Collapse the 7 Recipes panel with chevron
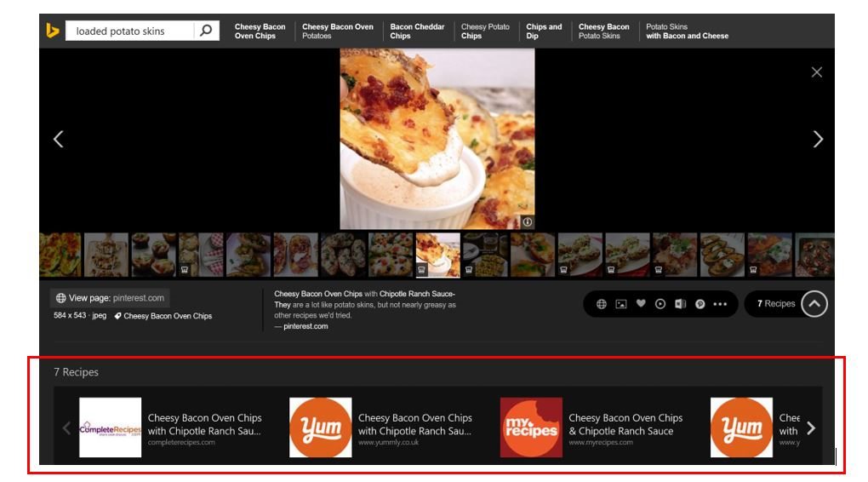The image size is (868, 482). [x=814, y=304]
